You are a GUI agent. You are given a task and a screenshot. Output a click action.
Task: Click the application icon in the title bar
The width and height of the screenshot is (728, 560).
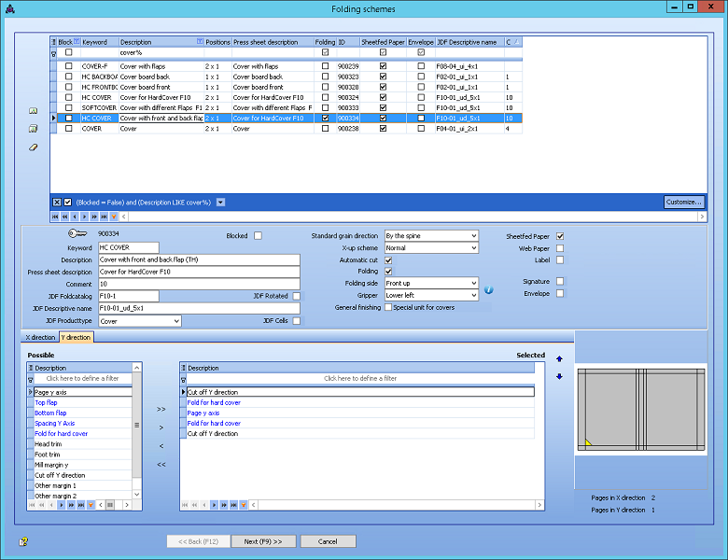pos(9,8)
